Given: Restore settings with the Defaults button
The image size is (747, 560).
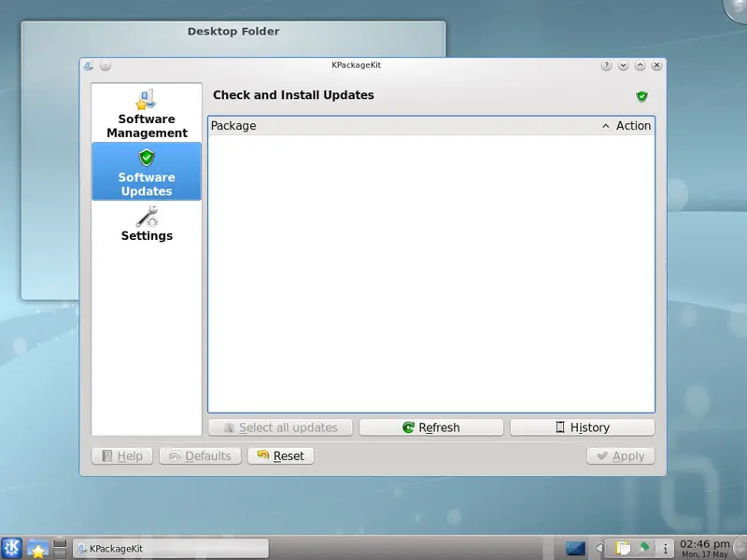Looking at the screenshot, I should point(200,456).
